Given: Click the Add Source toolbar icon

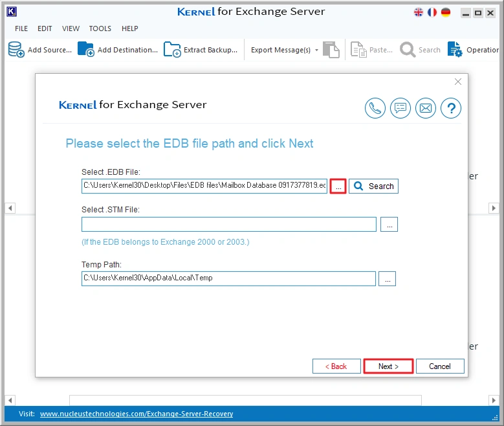Looking at the screenshot, I should (16, 50).
